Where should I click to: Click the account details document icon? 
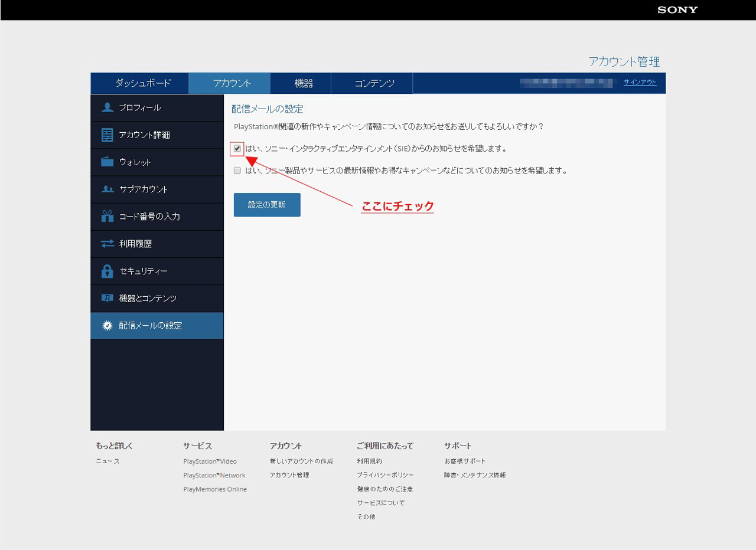[x=107, y=135]
